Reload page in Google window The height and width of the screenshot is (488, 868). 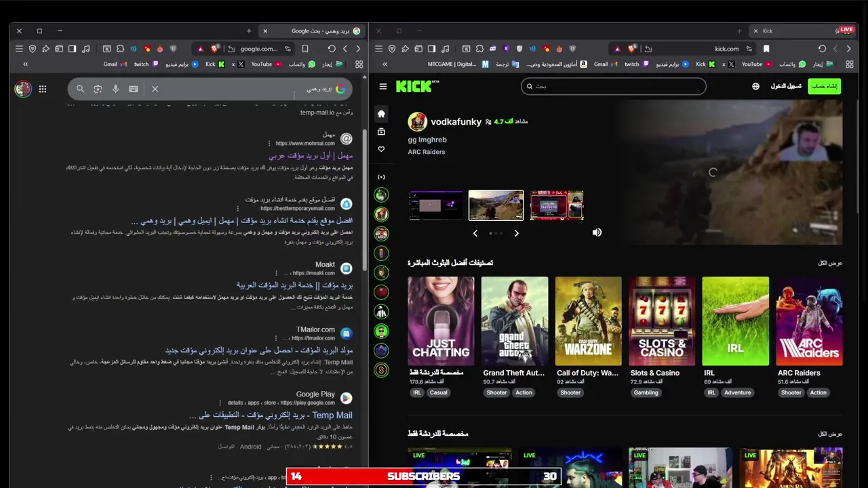[x=332, y=49]
